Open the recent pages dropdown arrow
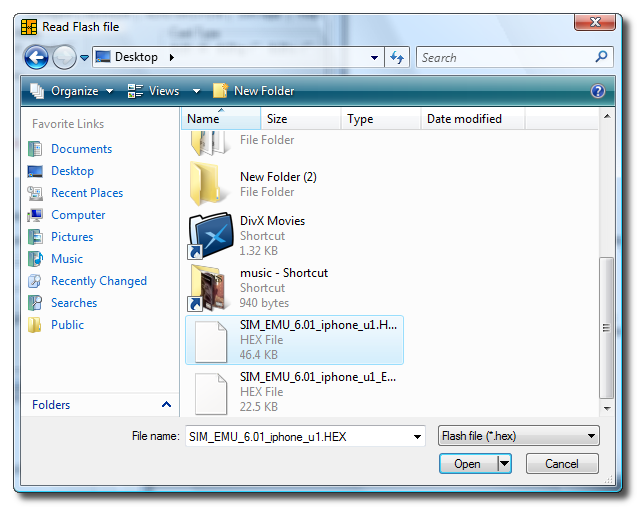This screenshot has width=637, height=507. point(84,58)
